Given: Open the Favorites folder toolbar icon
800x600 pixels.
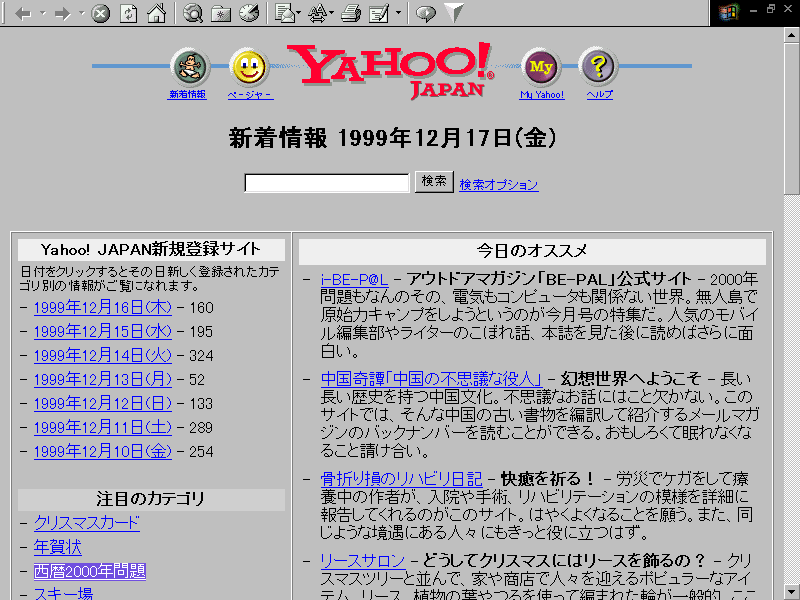Looking at the screenshot, I should click(220, 13).
